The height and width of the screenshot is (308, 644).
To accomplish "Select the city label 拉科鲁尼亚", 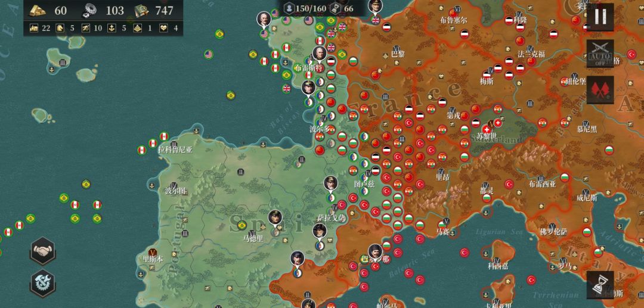I will pos(175,150).
